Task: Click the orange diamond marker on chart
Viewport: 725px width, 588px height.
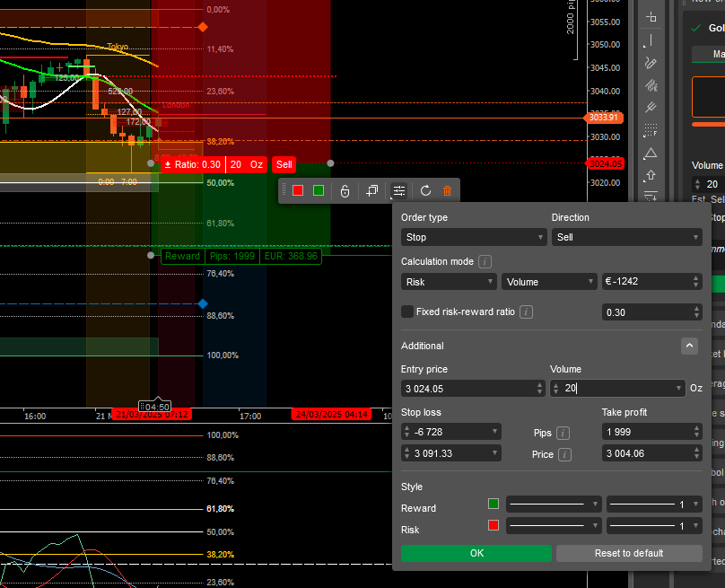Action: [203, 27]
